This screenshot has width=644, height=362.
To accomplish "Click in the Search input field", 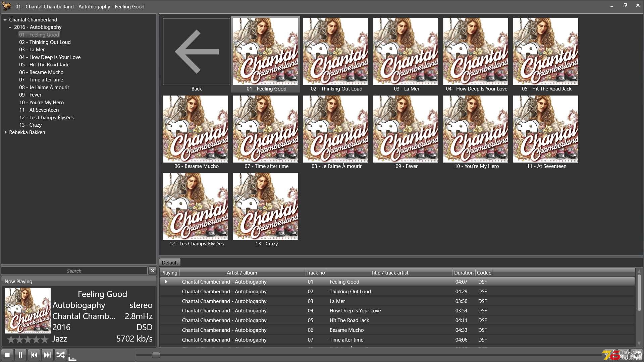I will pos(74,271).
